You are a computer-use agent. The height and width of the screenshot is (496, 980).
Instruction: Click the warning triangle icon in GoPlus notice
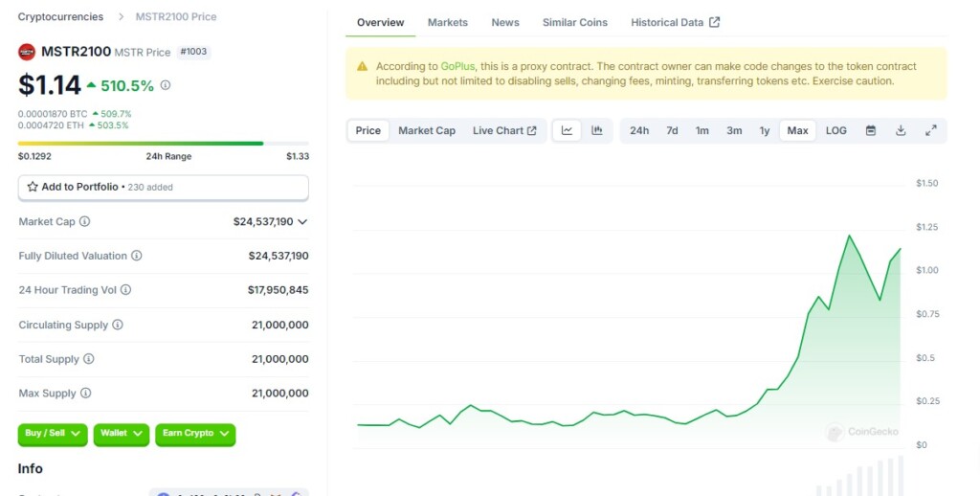(x=362, y=66)
